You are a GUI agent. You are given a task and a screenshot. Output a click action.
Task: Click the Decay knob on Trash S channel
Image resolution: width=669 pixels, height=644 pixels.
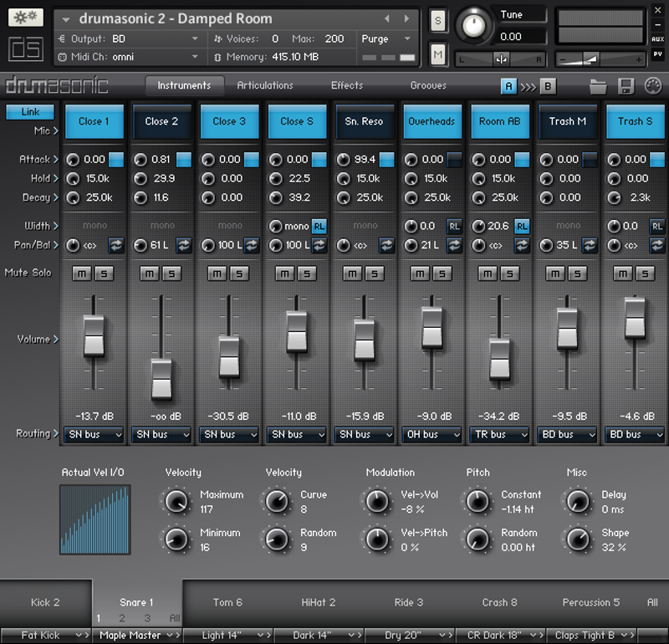614,197
